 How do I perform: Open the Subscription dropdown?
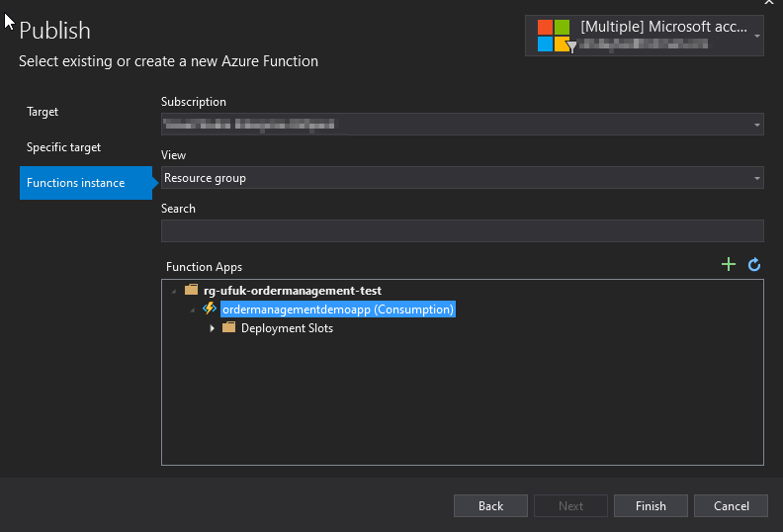coord(757,125)
